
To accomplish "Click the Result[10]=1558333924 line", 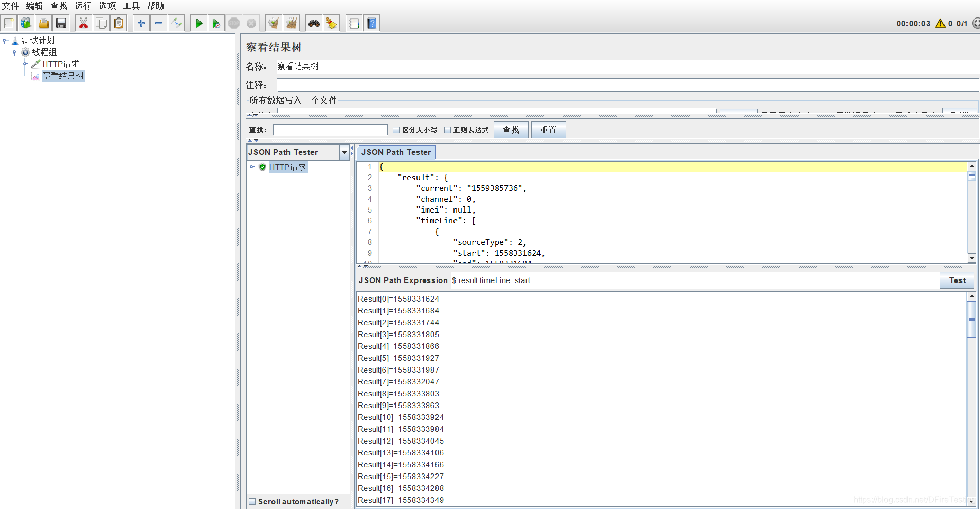I will pos(401,417).
